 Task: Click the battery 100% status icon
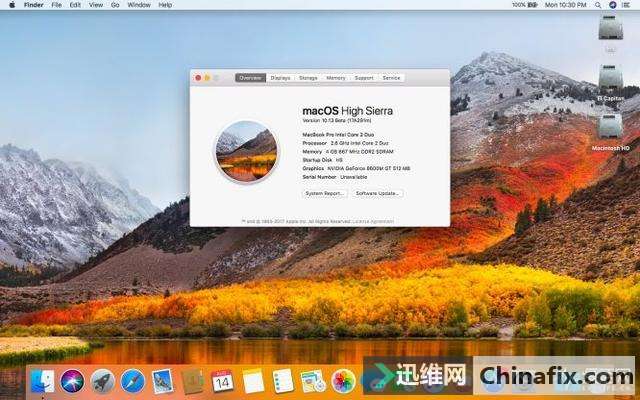click(x=524, y=5)
